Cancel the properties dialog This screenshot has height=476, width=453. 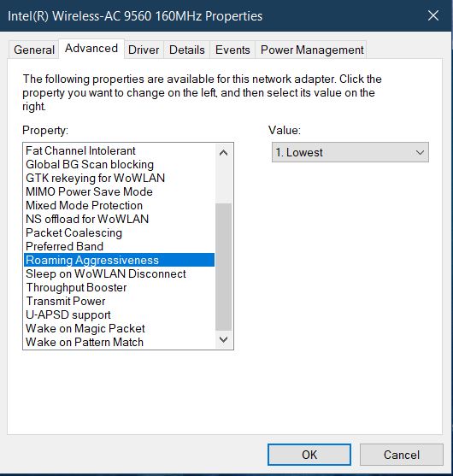tap(402, 455)
